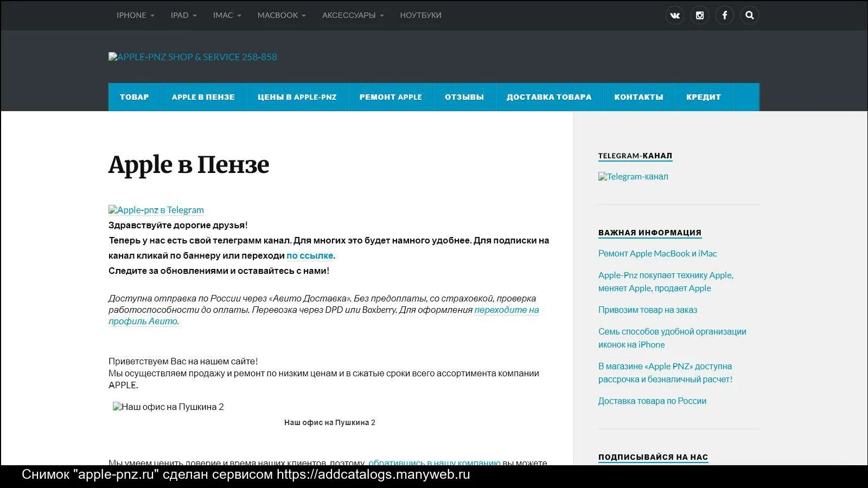The height and width of the screenshot is (488, 868).
Task: Open 'Привозим товар на заказ' link
Action: (x=648, y=310)
